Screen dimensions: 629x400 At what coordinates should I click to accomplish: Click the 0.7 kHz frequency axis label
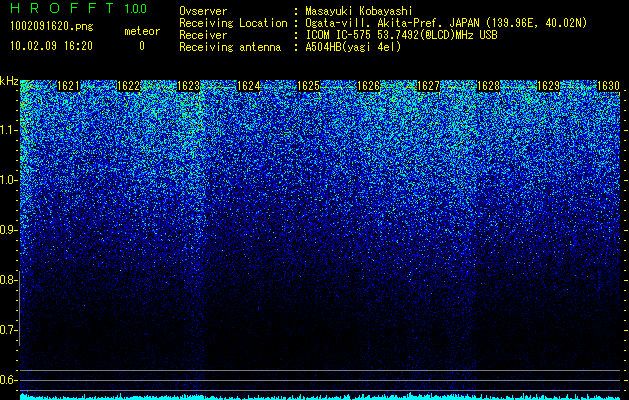coord(8,330)
